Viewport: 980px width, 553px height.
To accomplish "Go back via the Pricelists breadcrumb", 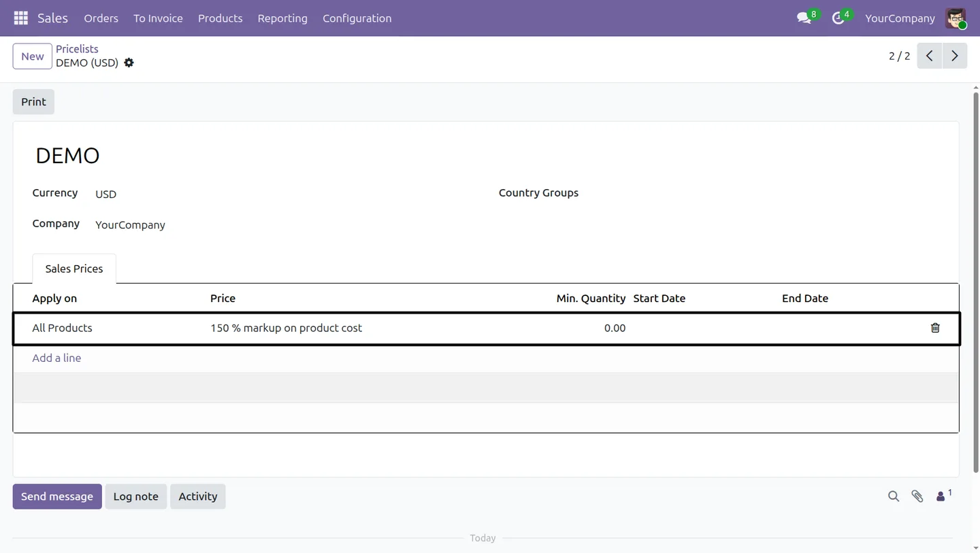I will pyautogui.click(x=77, y=49).
